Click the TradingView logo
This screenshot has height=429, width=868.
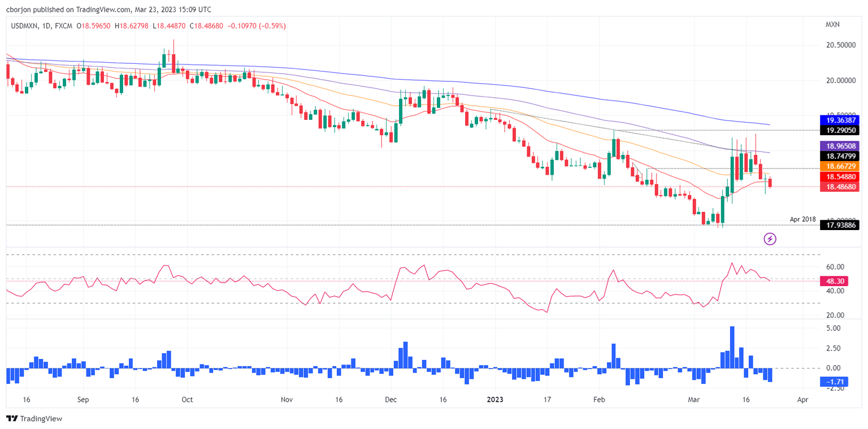(33, 419)
